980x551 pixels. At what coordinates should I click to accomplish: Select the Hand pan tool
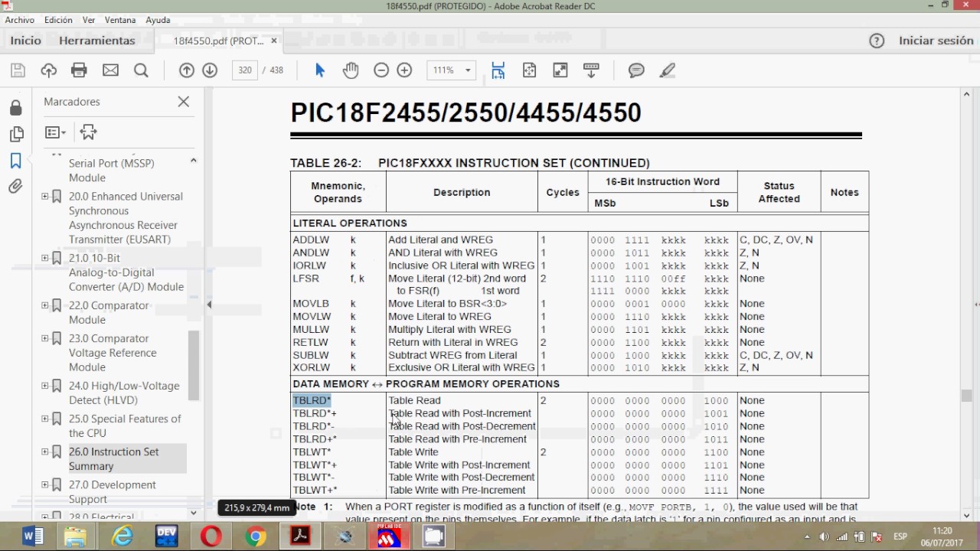pyautogui.click(x=351, y=70)
